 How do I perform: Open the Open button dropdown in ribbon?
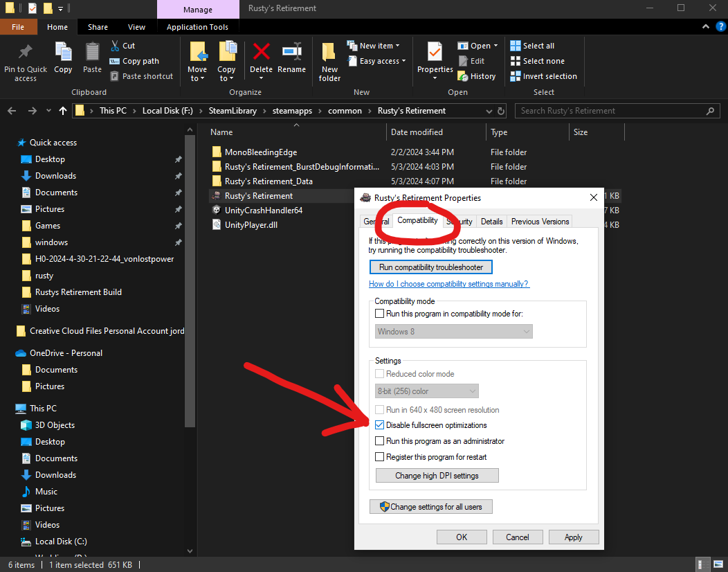pos(495,46)
